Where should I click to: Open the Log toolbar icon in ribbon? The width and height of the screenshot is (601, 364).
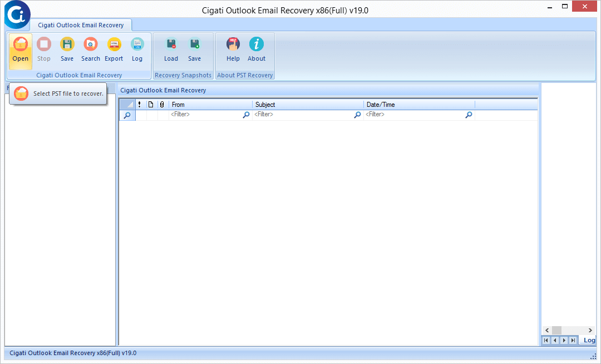pyautogui.click(x=137, y=51)
